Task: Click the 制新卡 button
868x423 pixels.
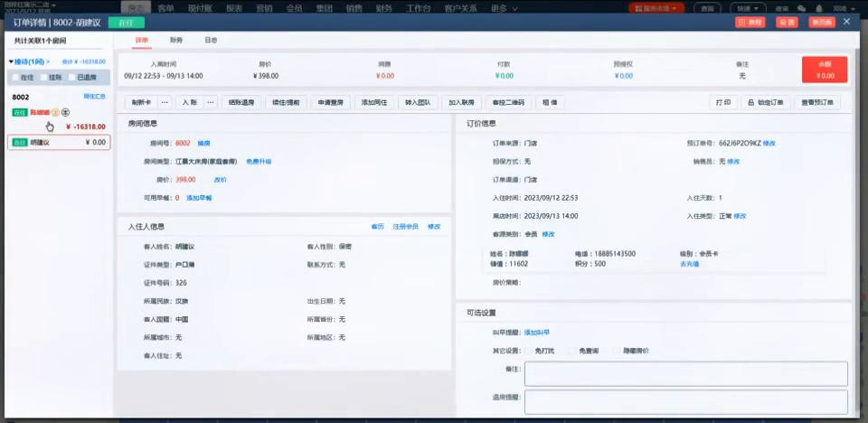Action: point(142,102)
